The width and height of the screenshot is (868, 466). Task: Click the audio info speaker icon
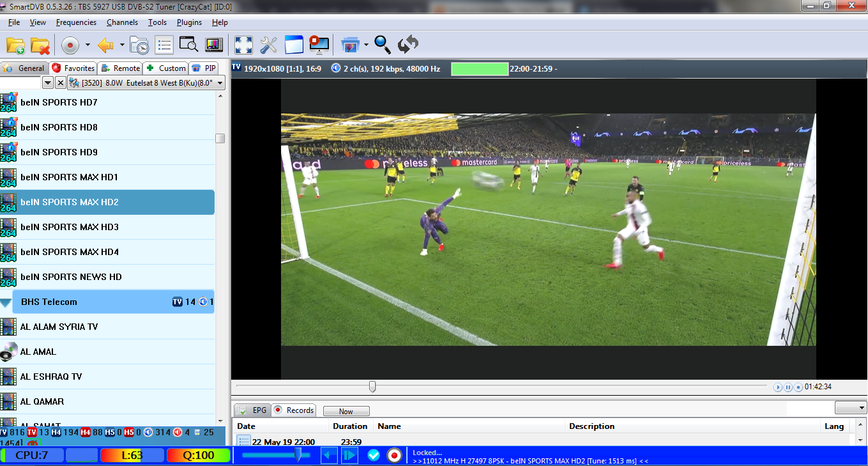point(336,68)
